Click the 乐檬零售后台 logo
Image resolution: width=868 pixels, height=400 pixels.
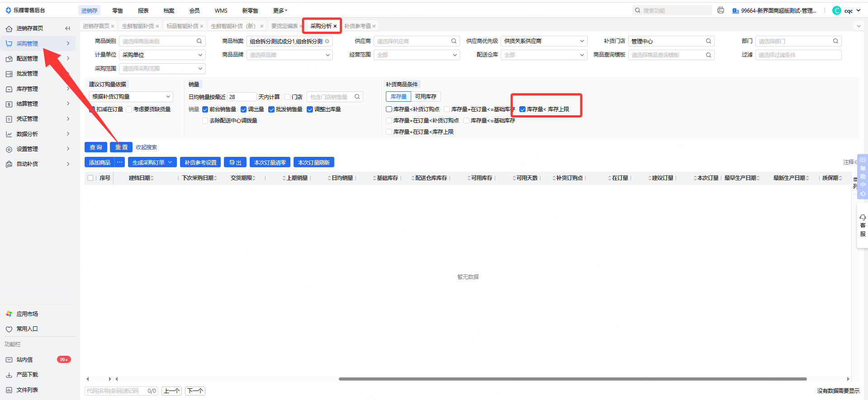[25, 10]
